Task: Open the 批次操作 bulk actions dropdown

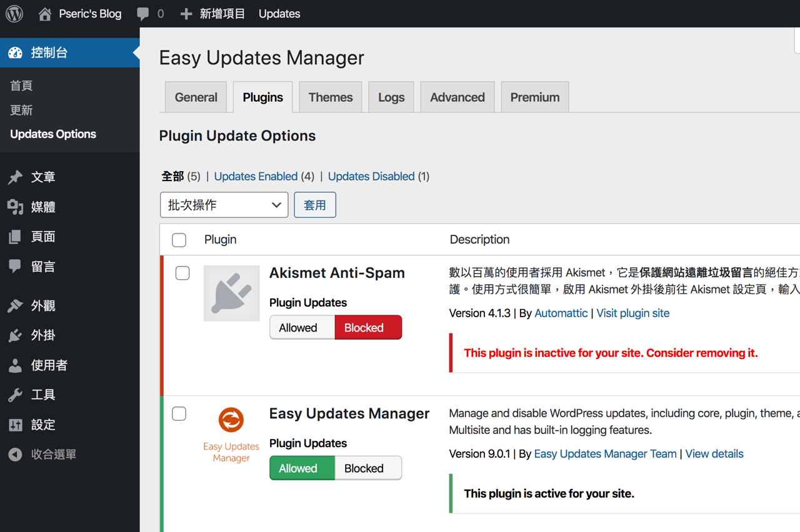Action: click(x=224, y=205)
